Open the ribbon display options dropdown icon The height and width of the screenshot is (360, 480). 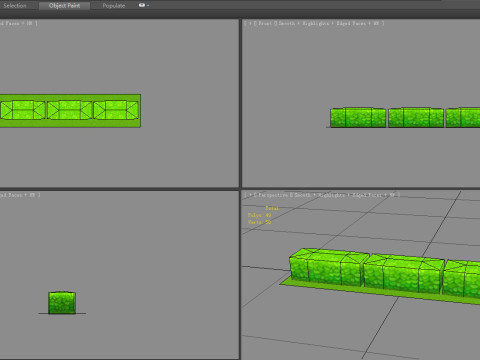[x=144, y=5]
